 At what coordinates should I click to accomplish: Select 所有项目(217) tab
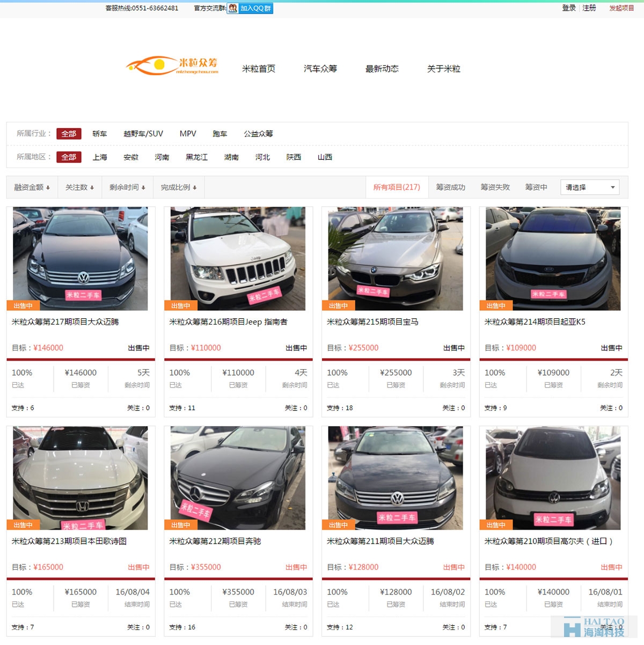pyautogui.click(x=397, y=187)
